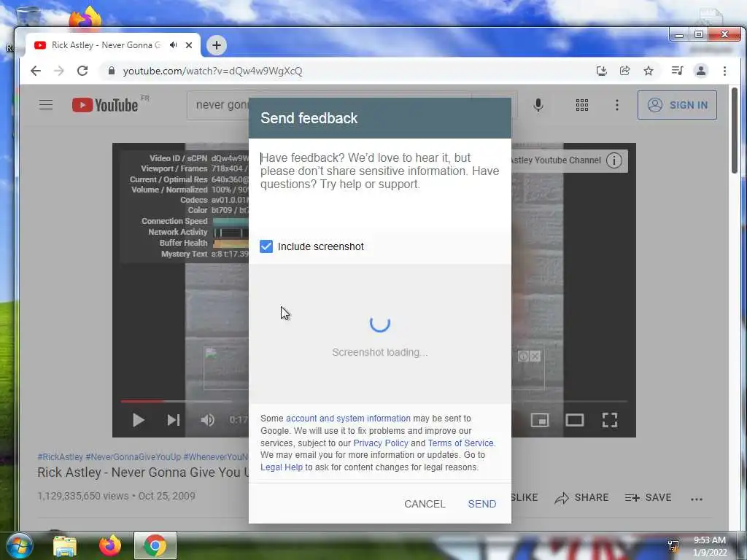The image size is (747, 560).
Task: Click the #NeverGonnaGiveYouUp hashtag
Action: pos(133,456)
